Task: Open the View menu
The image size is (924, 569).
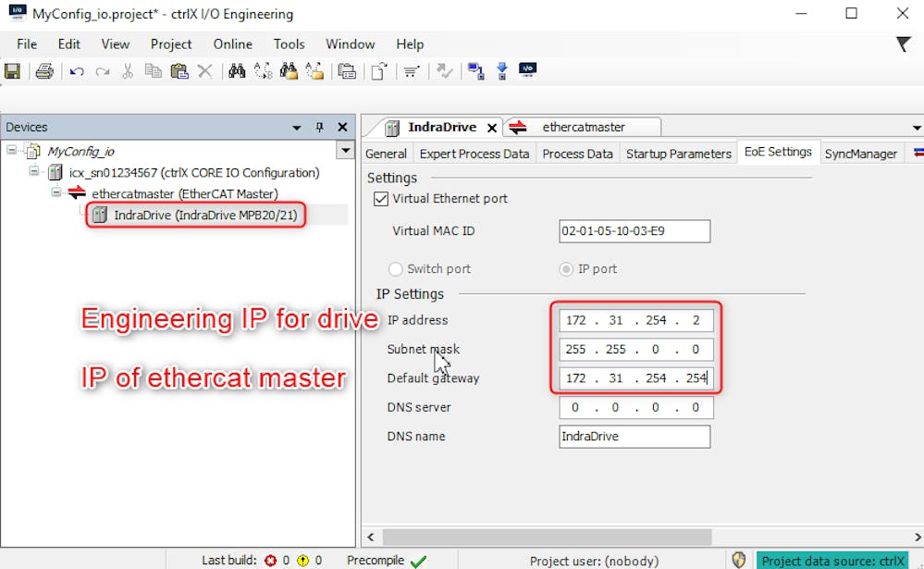Action: pos(115,44)
